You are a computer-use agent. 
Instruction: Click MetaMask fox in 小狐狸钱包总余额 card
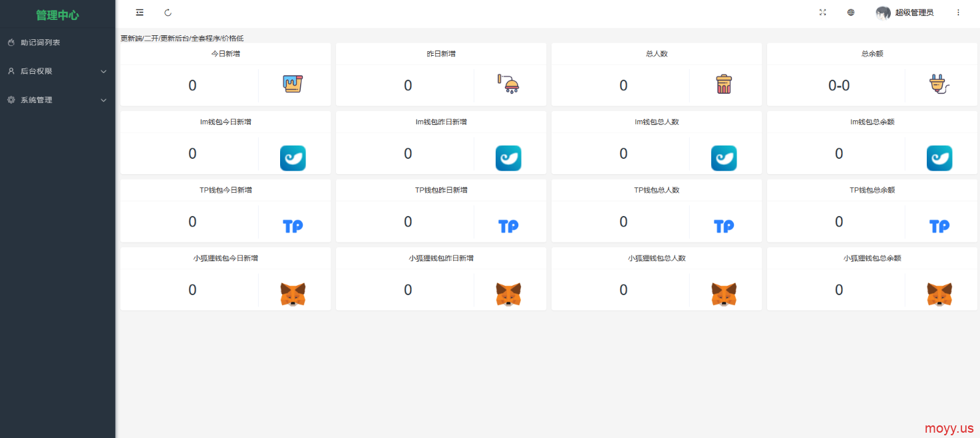click(x=939, y=294)
